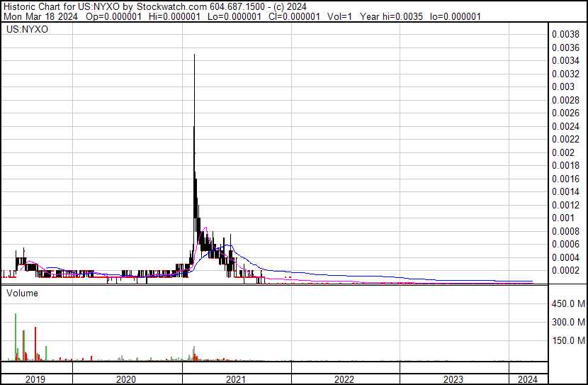
Task: Click the 0.0016 price axis label
Action: coord(565,179)
